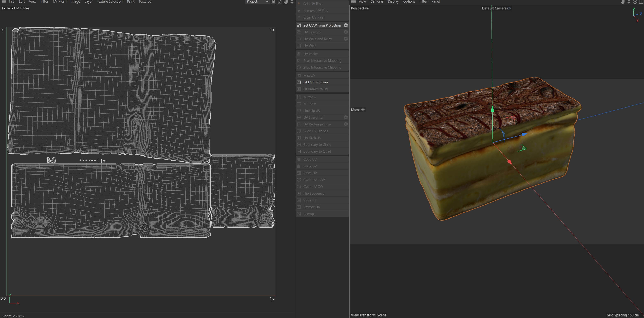The width and height of the screenshot is (644, 318).
Task: Click Set UVW from Projection command
Action: (x=322, y=25)
